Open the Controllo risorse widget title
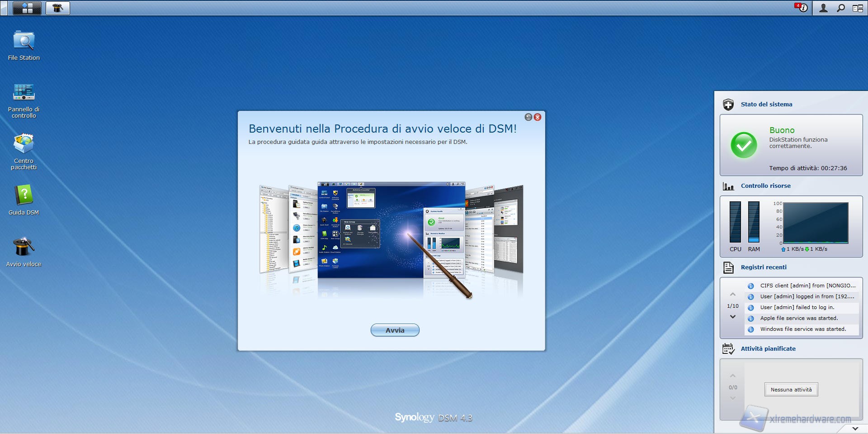Screen dimensions: 868x434 click(x=765, y=186)
